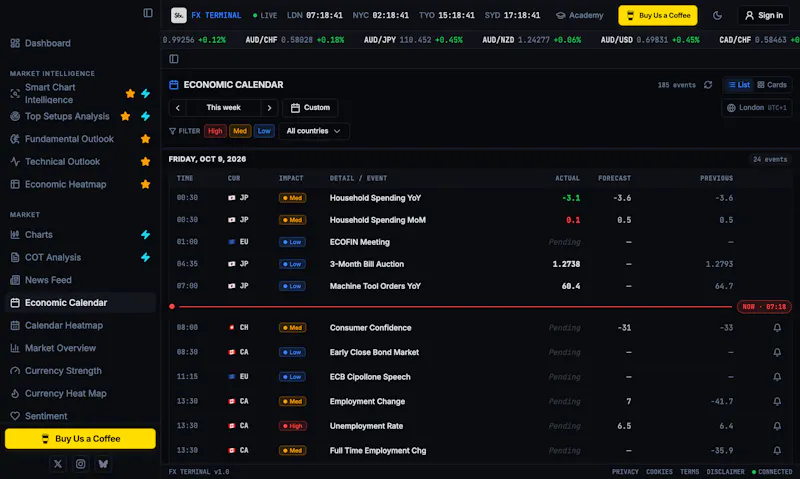Set alert bell for Full Time Employment Chg
Viewport: 800px width, 479px height.
coord(777,450)
